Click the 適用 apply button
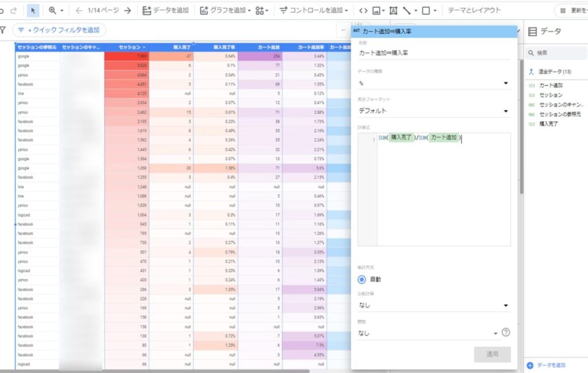The width and height of the screenshot is (588, 373). 492,354
